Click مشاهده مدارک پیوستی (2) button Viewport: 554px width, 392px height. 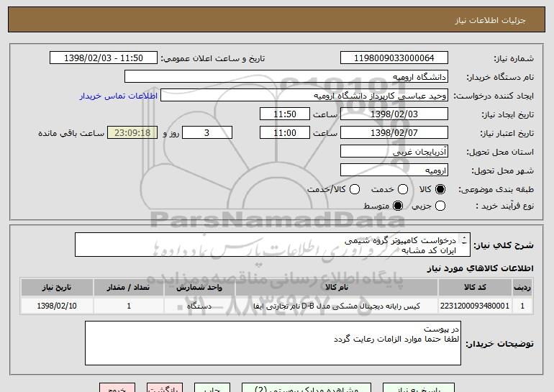pyautogui.click(x=306, y=388)
